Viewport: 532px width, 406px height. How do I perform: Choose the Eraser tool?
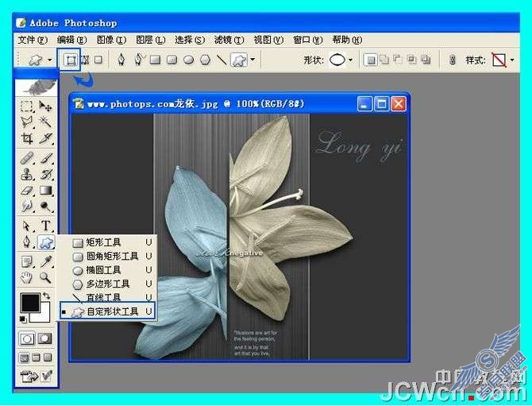click(27, 190)
